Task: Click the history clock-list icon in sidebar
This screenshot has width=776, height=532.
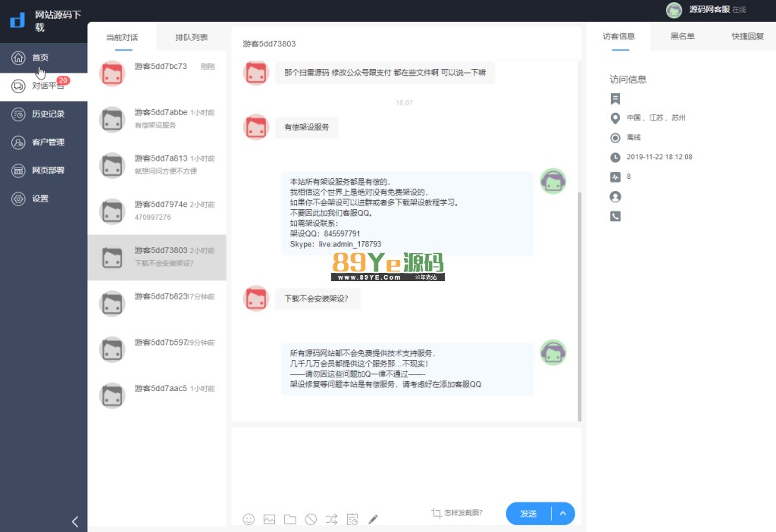Action: click(x=18, y=114)
